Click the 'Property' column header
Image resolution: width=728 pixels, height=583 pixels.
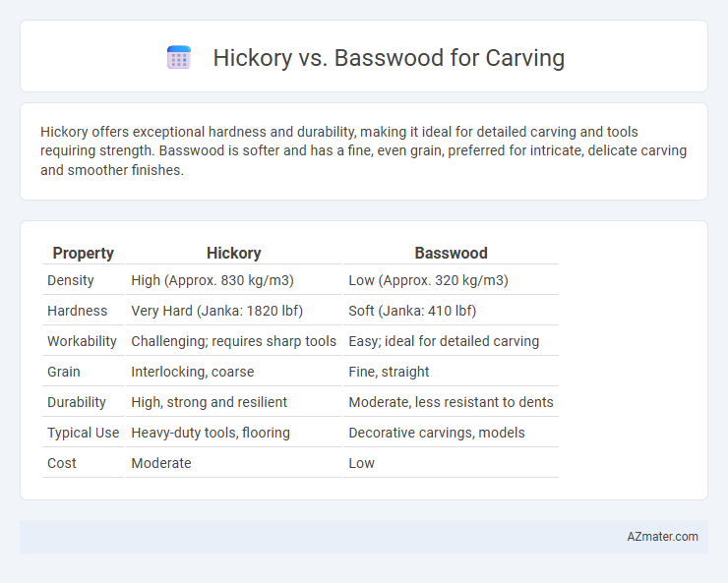pos(83,253)
